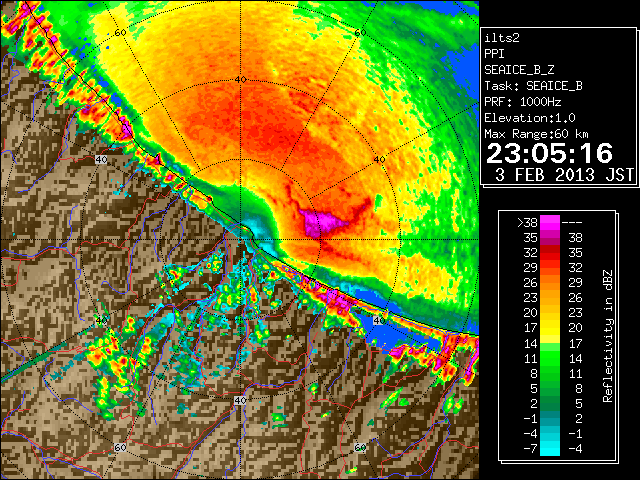Click the orange legend swatch next to 26

(x=549, y=282)
